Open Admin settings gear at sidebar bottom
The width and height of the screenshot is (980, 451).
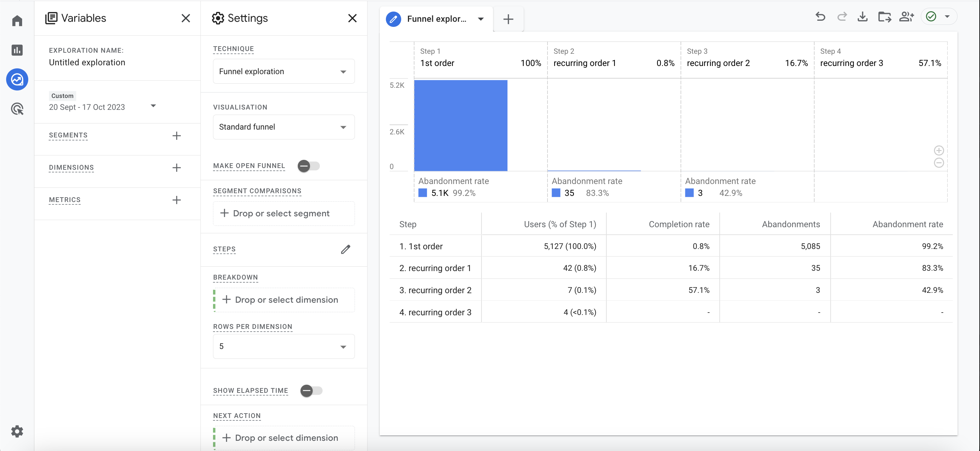pyautogui.click(x=17, y=431)
